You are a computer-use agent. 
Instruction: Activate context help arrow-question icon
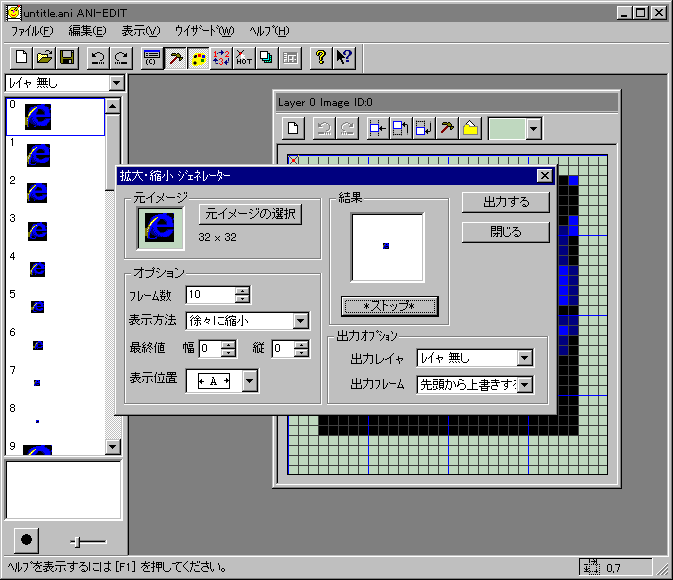(344, 58)
